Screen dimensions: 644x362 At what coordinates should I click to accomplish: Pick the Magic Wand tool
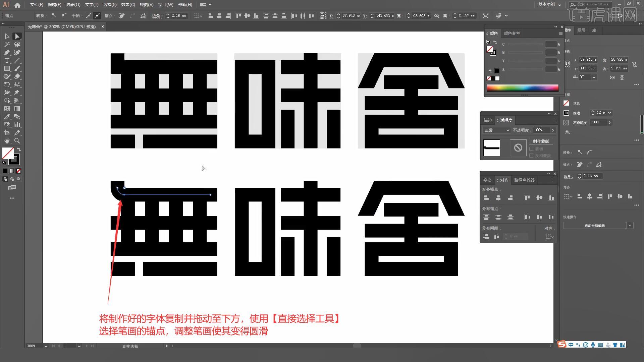pyautogui.click(x=7, y=44)
